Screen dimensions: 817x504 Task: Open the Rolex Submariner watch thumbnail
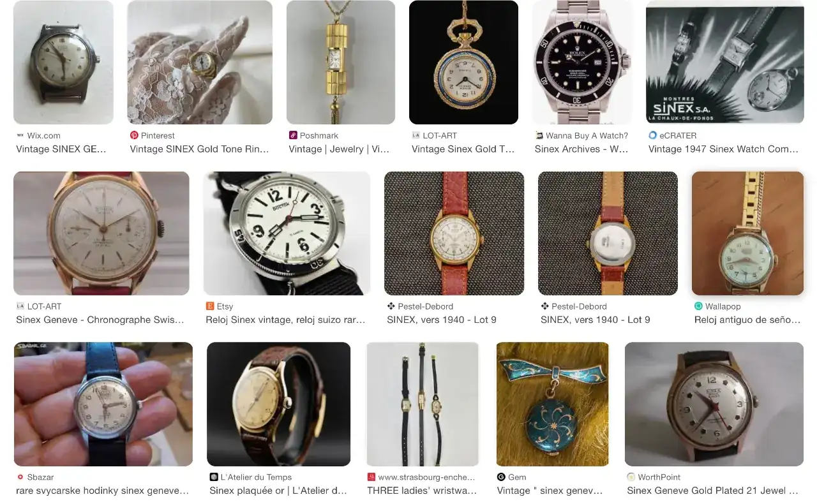(582, 63)
